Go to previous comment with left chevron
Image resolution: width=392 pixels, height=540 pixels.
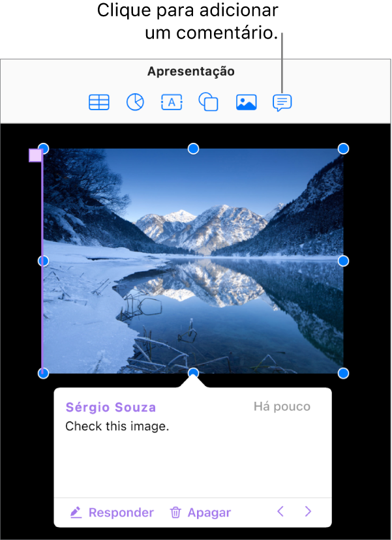click(280, 512)
